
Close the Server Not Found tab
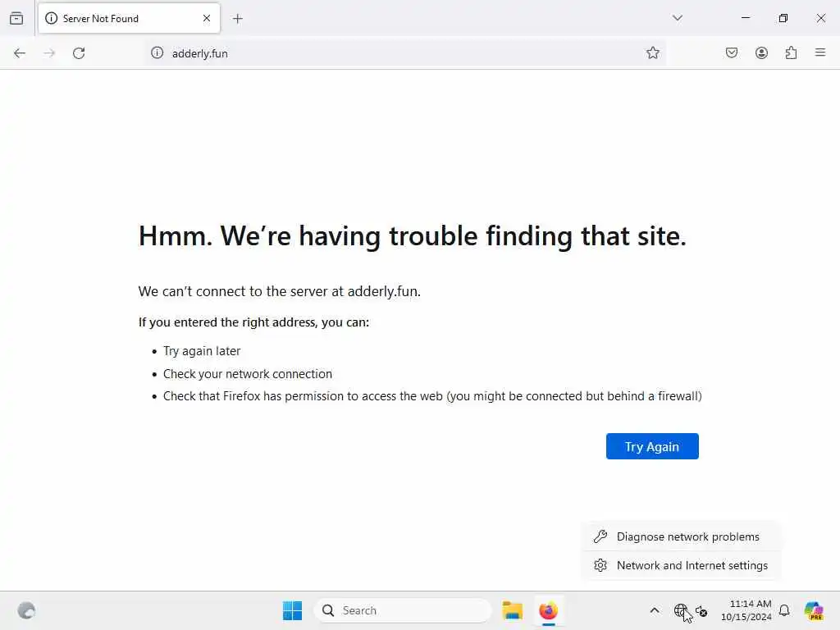click(207, 18)
